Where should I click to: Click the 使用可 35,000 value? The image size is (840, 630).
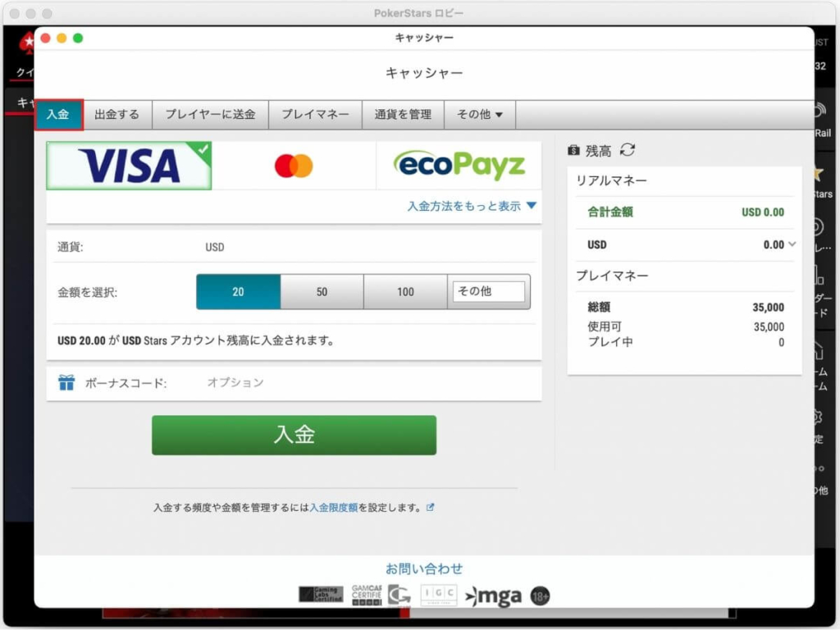pyautogui.click(x=769, y=326)
